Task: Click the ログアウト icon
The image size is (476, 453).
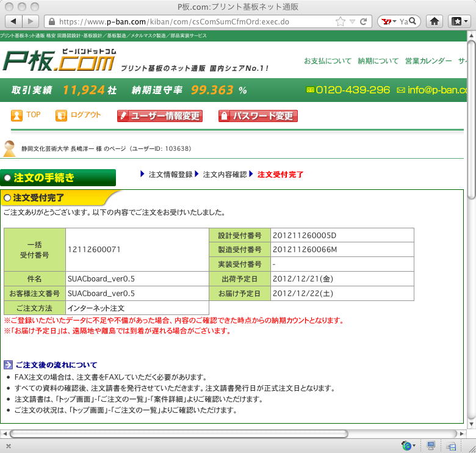Action: point(61,115)
